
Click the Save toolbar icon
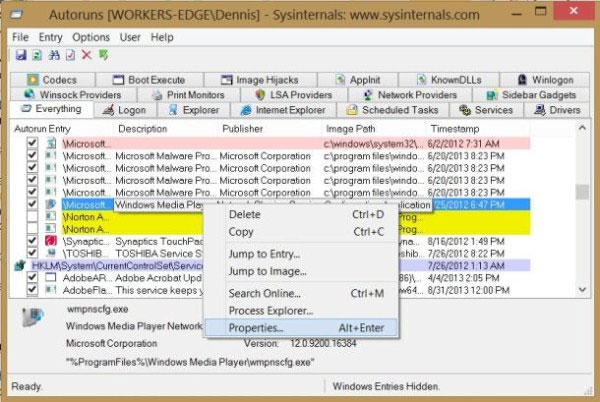(x=21, y=55)
